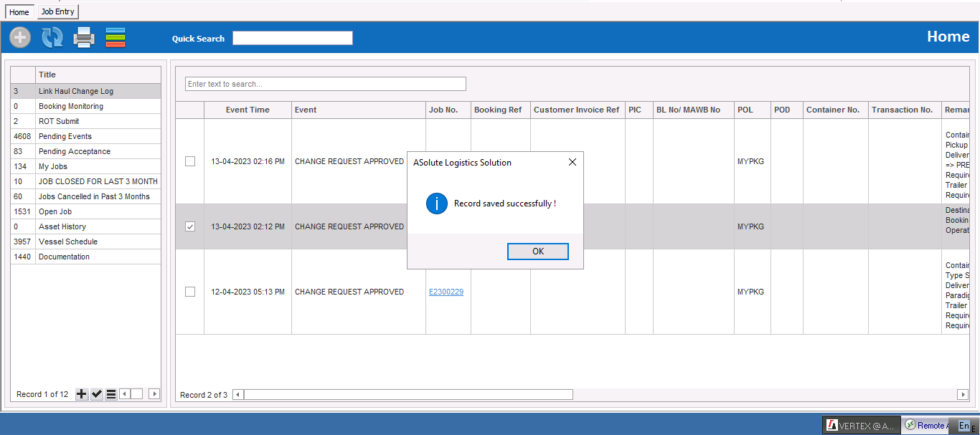Select the Home tab
The image size is (980, 435).
19,12
